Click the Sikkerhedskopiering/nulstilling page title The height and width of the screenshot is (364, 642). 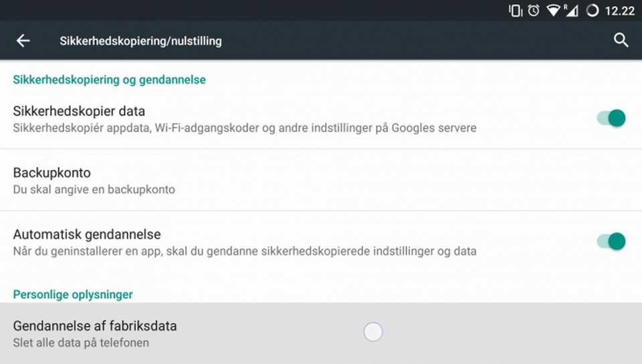click(140, 41)
